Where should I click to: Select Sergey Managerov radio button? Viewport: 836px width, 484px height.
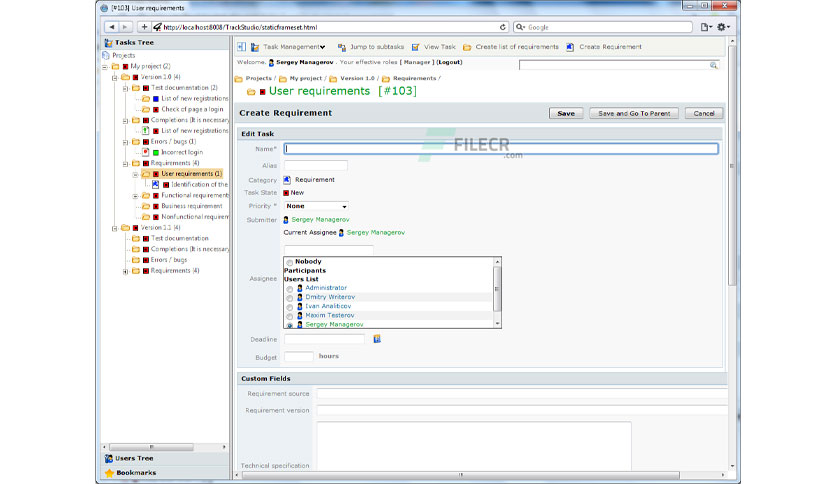click(x=290, y=325)
